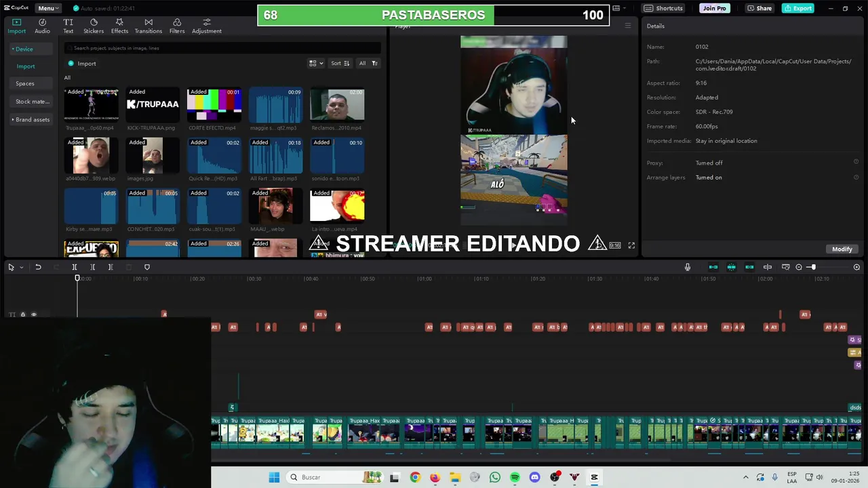Click the preview axis split icon
The height and width of the screenshot is (488, 868).
(768, 267)
